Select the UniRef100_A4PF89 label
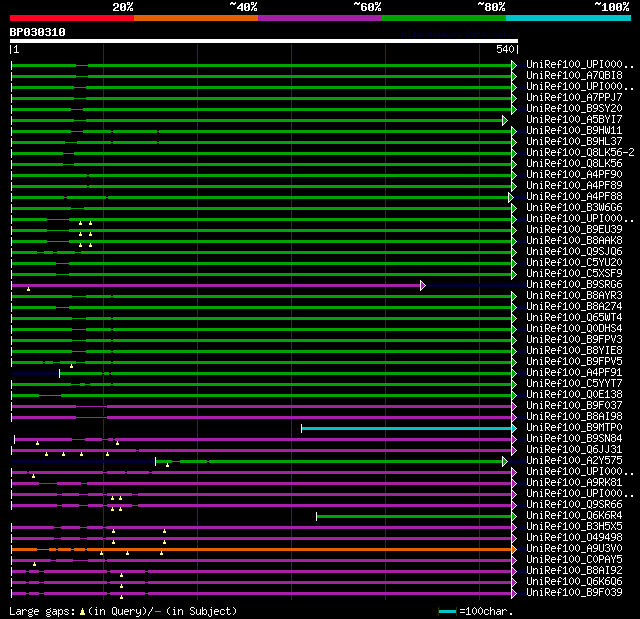 574,186
